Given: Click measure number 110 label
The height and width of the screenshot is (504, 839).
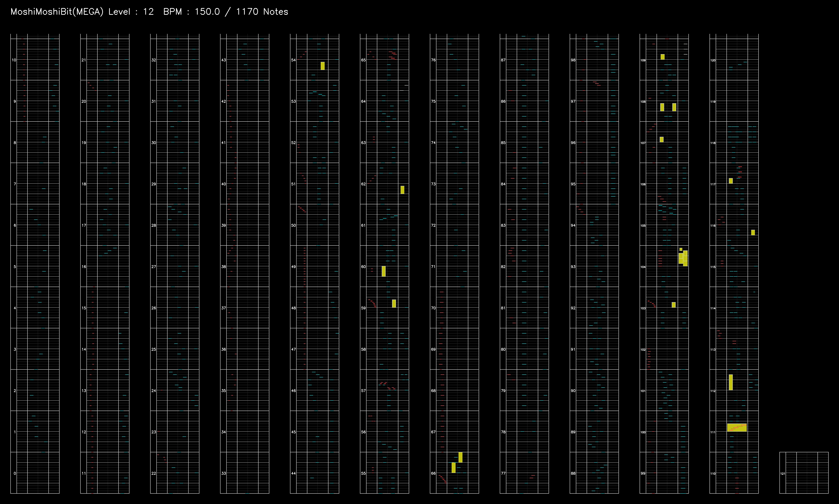Looking at the screenshot, I should point(713,474).
